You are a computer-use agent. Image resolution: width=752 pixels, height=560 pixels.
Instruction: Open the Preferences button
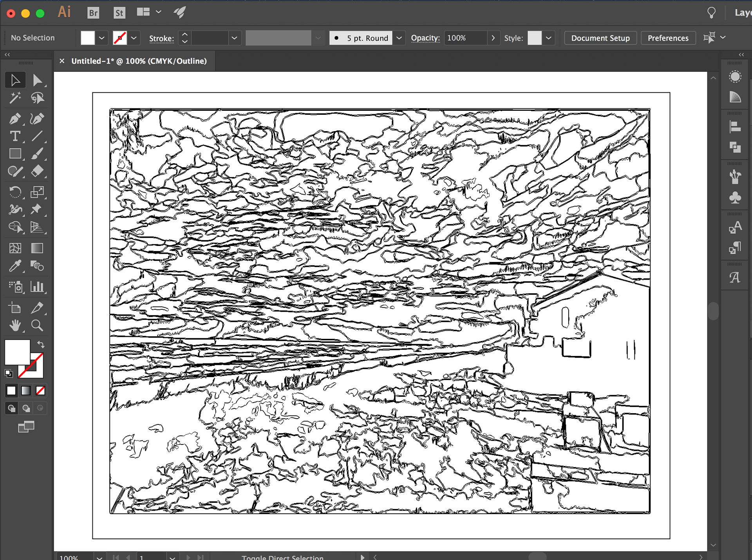tap(668, 38)
